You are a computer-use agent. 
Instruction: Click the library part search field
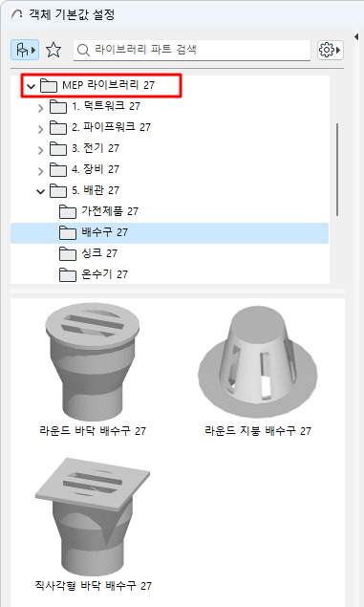click(192, 50)
